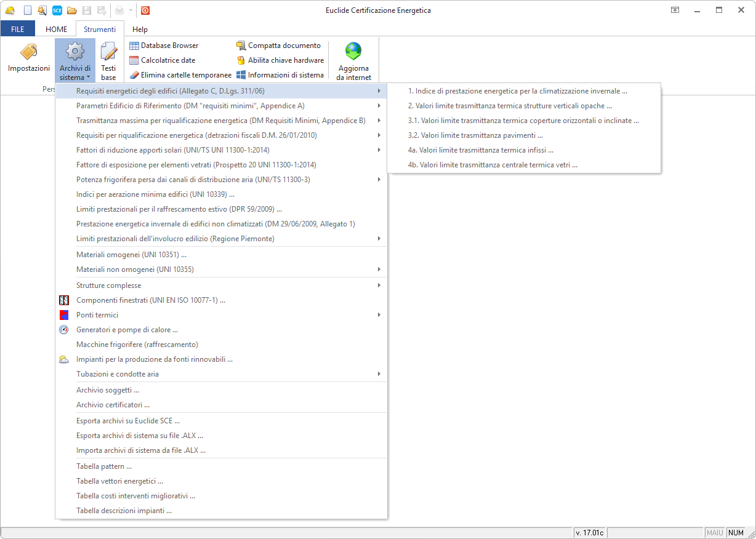This screenshot has height=539, width=756.
Task: Select Valori limite trasmittanza pavimenti
Action: [x=475, y=135]
